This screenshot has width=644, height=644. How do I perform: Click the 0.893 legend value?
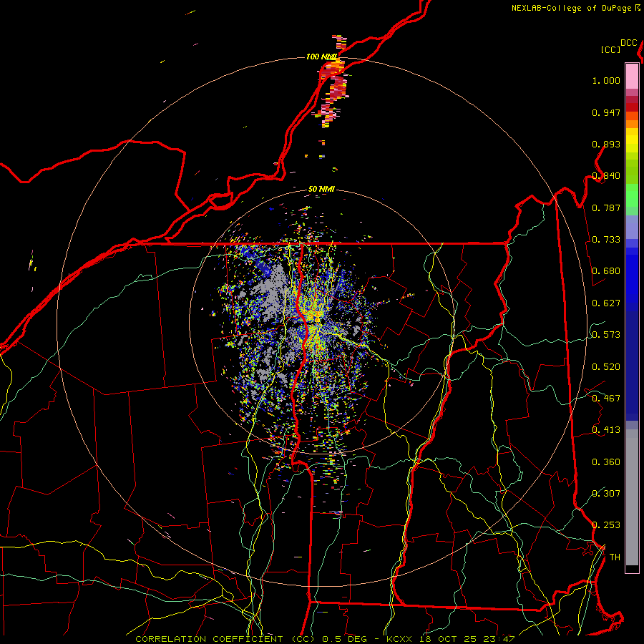pos(606,144)
